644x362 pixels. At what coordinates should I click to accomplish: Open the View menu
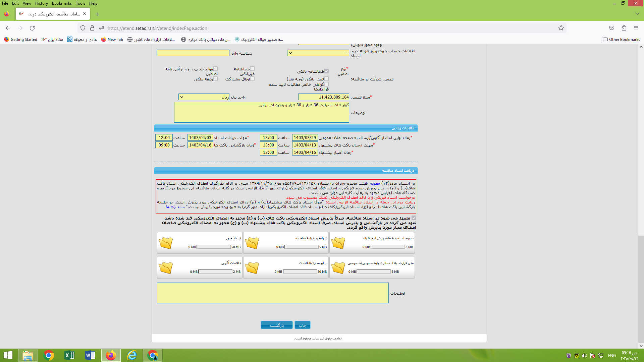click(x=27, y=3)
